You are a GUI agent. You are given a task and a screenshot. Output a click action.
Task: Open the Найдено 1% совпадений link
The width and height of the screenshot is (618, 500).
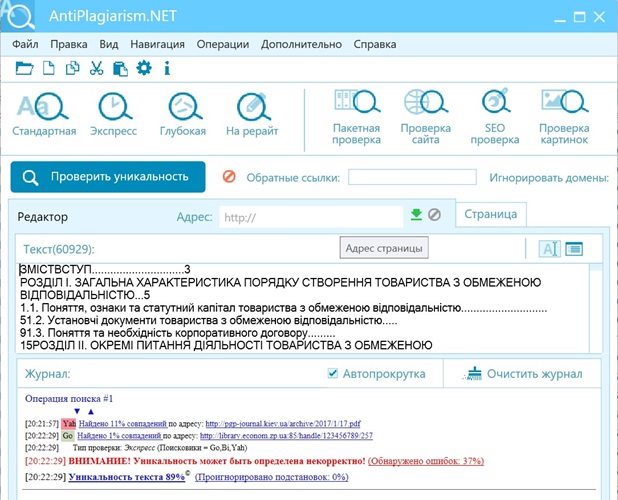(x=119, y=436)
